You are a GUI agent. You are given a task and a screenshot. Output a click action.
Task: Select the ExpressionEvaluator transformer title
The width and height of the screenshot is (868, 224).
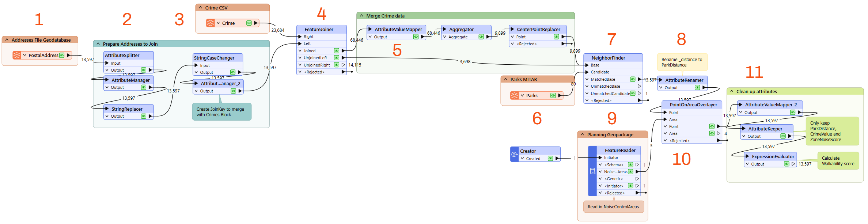[x=773, y=156]
